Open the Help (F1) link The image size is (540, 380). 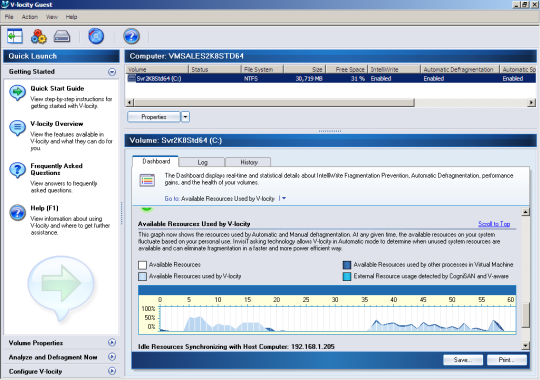(44, 208)
